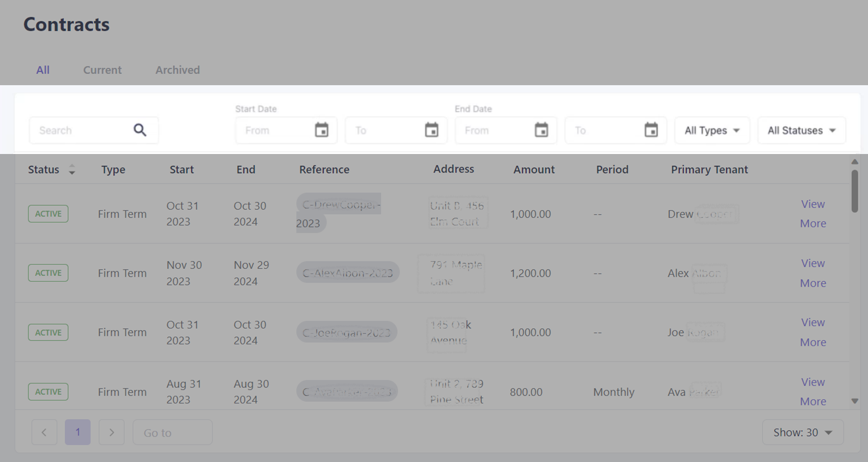Go to the previous page arrow
The width and height of the screenshot is (868, 462).
(x=44, y=432)
